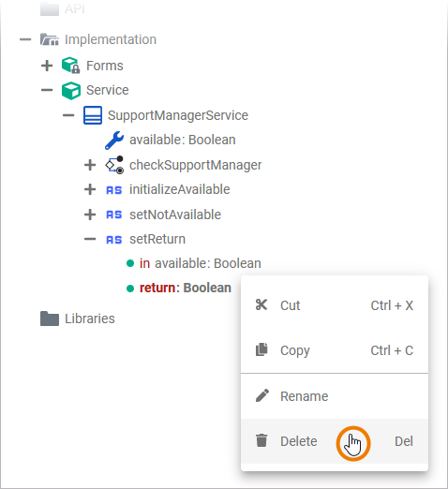Collapse the Implementation folder
The width and height of the screenshot is (448, 489).
click(x=25, y=39)
